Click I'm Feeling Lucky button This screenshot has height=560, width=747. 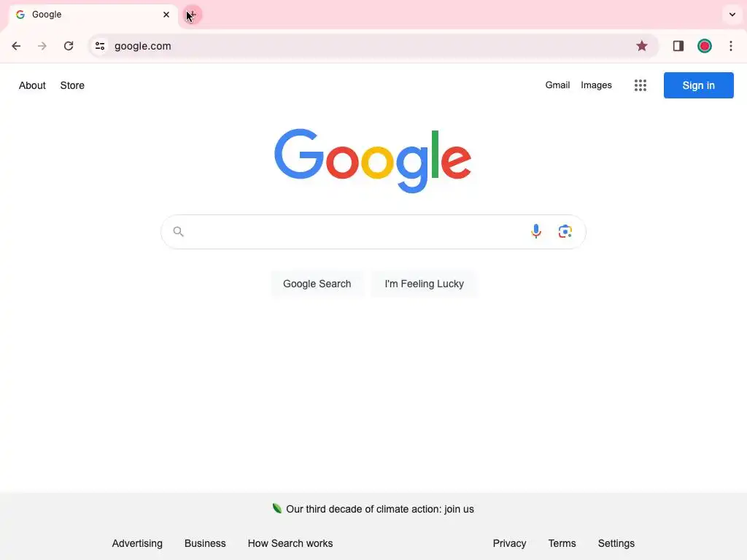[x=424, y=284]
